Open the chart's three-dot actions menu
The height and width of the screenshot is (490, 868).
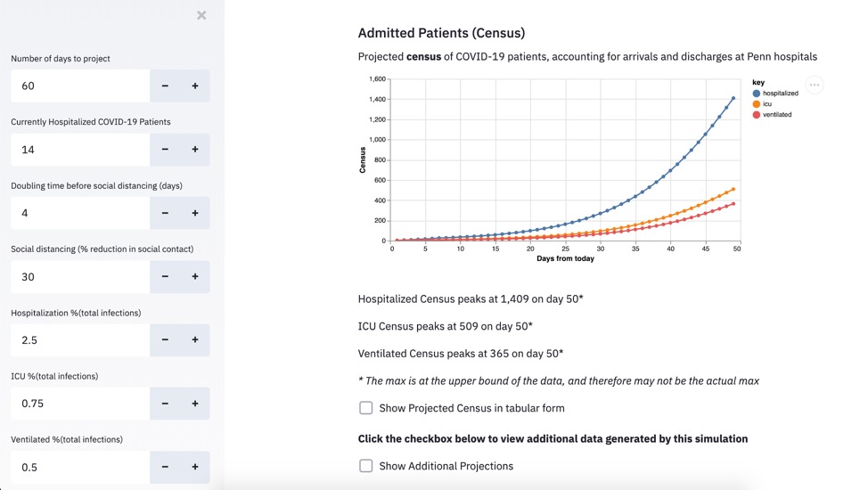tap(814, 86)
